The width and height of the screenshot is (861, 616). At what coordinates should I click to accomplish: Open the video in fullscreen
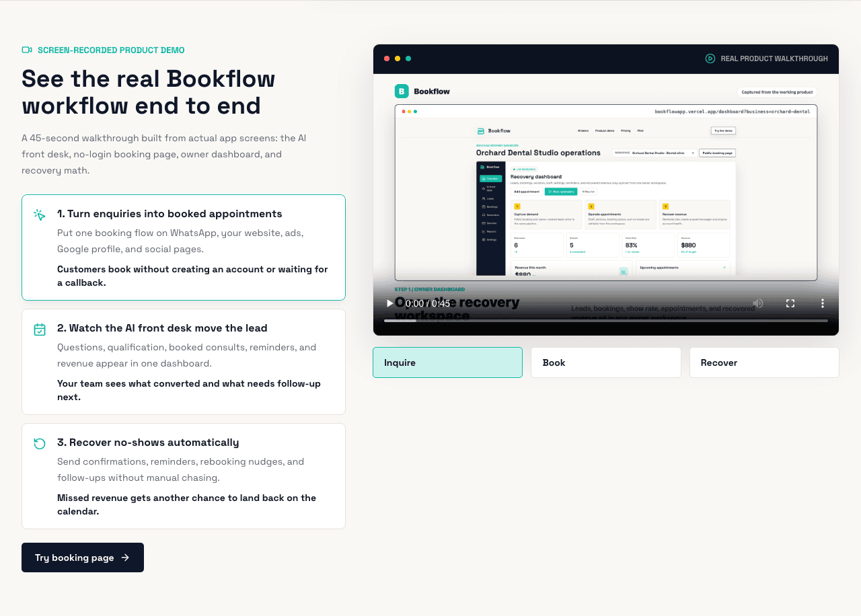790,303
